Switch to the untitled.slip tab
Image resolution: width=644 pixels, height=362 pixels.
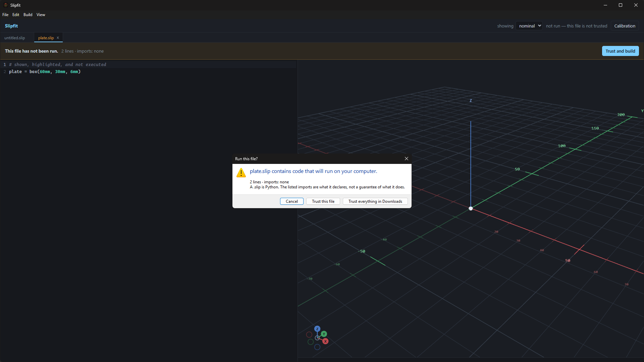15,38
